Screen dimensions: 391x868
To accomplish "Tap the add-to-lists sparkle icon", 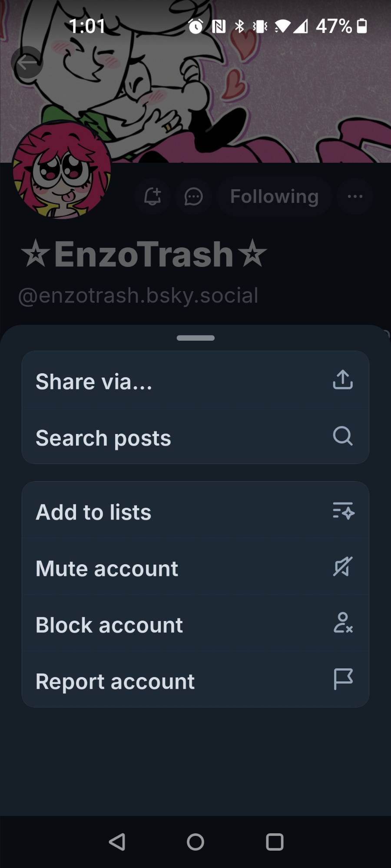I will click(x=343, y=511).
